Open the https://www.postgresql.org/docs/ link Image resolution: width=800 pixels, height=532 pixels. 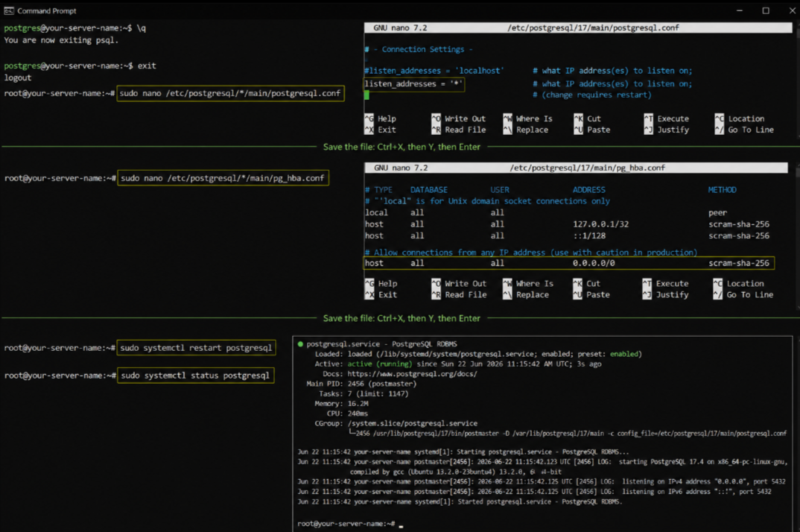[412, 374]
